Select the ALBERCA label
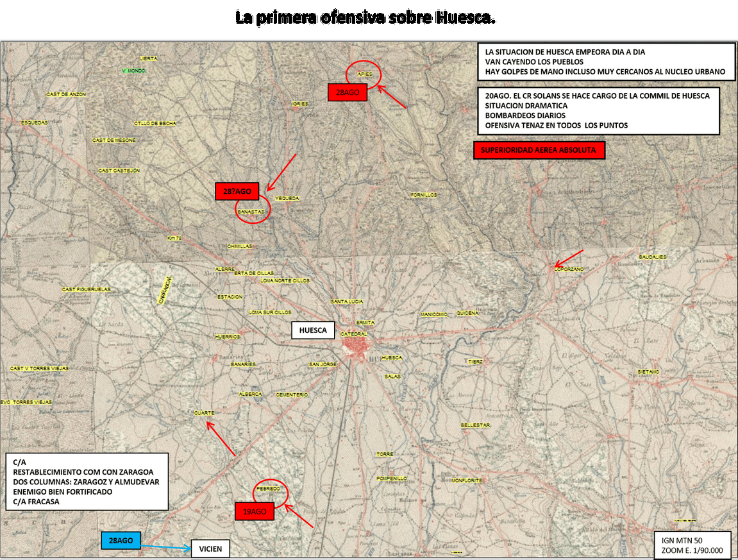Image resolution: width=738 pixels, height=560 pixels. [251, 395]
